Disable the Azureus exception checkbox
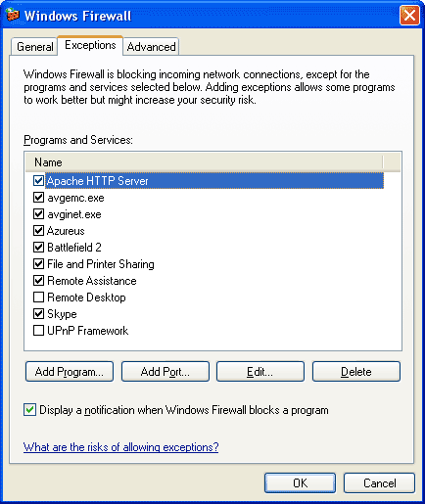This screenshot has width=425, height=504. tap(38, 231)
